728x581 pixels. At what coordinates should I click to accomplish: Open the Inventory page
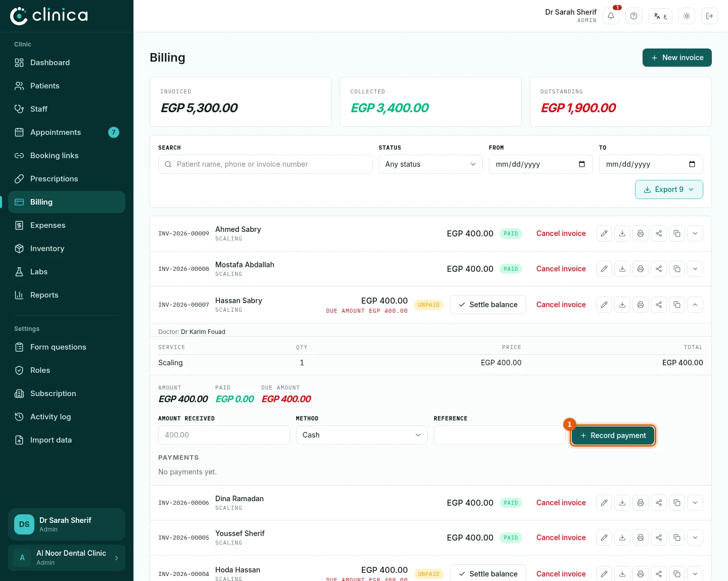point(67,249)
